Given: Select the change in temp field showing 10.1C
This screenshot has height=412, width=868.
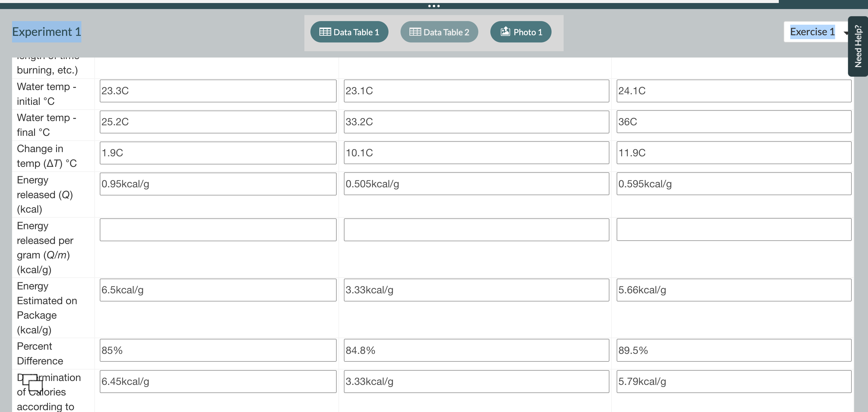Looking at the screenshot, I should coord(476,152).
